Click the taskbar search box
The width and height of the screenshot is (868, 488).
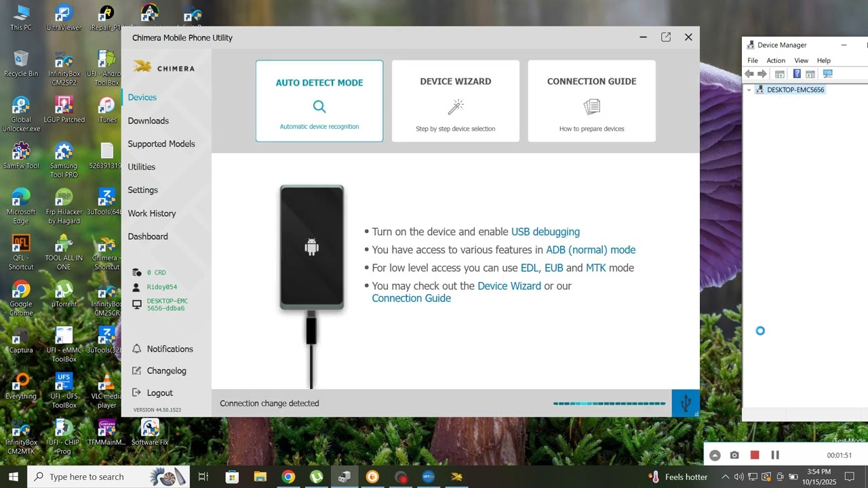(109, 476)
